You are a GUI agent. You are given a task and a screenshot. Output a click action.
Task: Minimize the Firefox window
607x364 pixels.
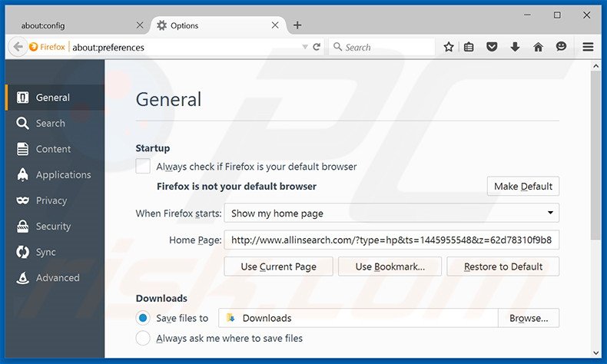coord(527,15)
